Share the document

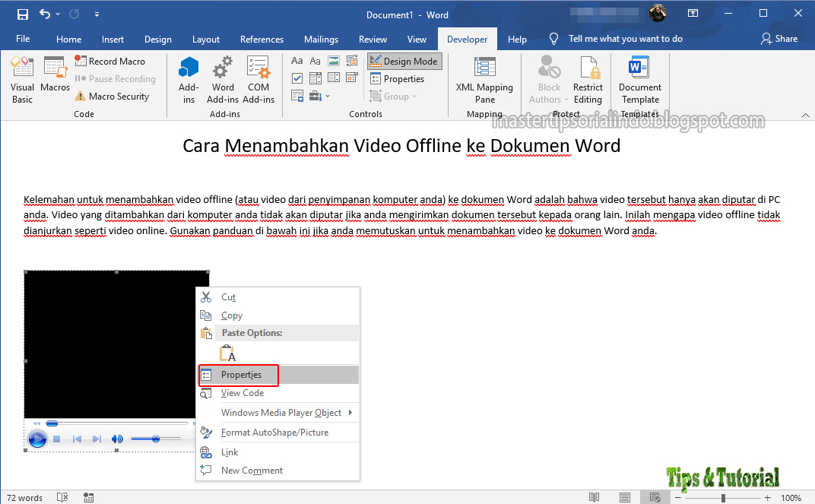[779, 39]
